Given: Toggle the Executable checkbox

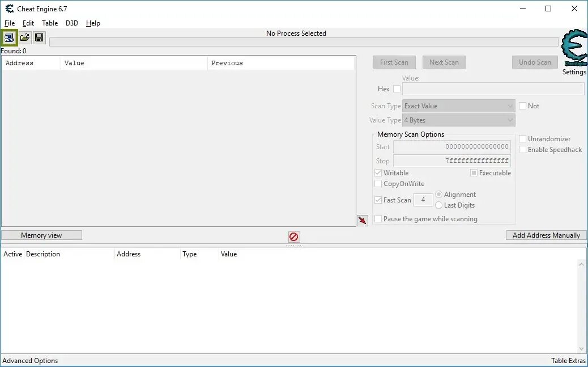Looking at the screenshot, I should [474, 173].
